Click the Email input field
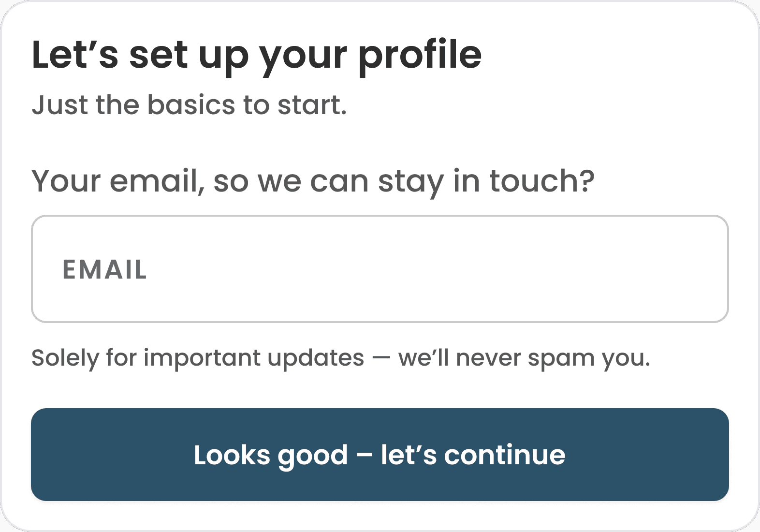The width and height of the screenshot is (760, 532). click(x=380, y=269)
